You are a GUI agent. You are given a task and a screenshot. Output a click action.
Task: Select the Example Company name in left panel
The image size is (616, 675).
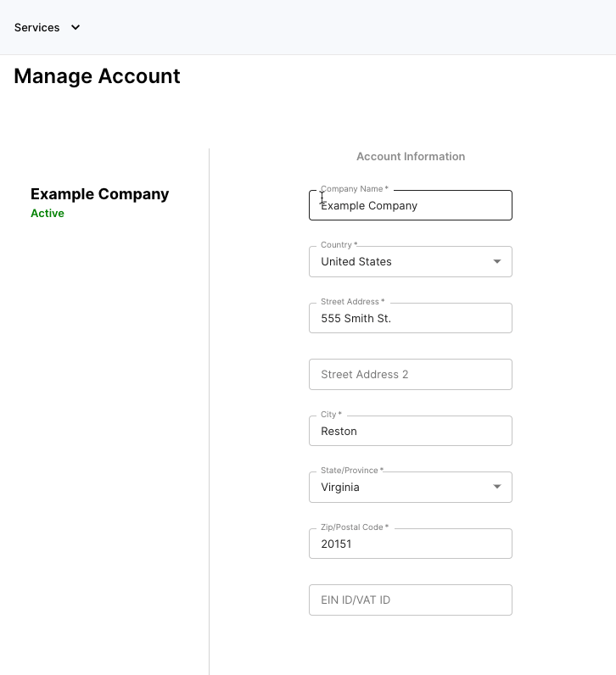[99, 194]
